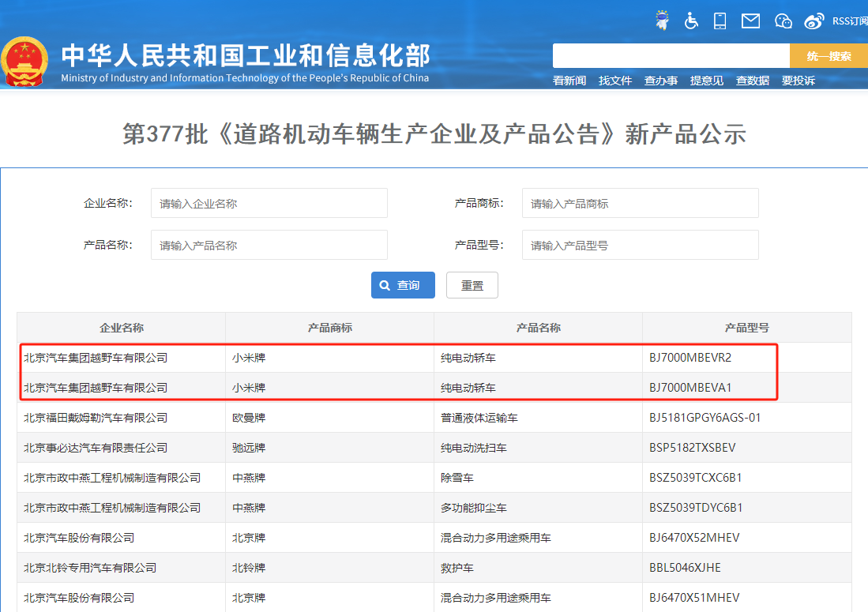
Task: Click the mobile version phone icon
Action: (720, 21)
